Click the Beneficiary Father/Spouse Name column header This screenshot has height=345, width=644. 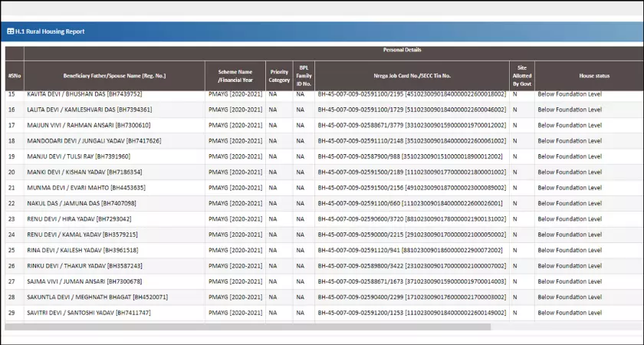tap(114, 76)
